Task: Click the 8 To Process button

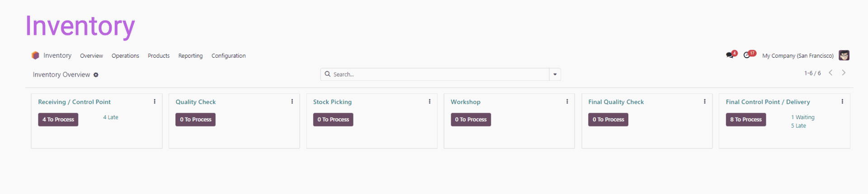Action: click(745, 120)
